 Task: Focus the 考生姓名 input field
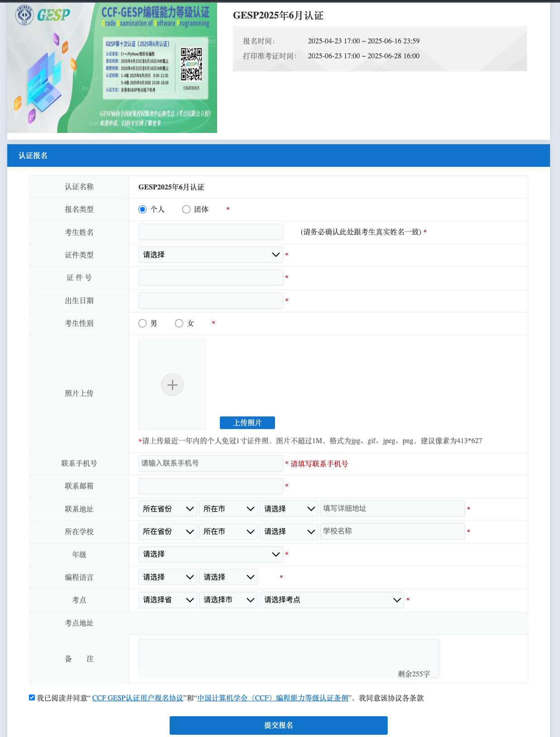click(211, 232)
